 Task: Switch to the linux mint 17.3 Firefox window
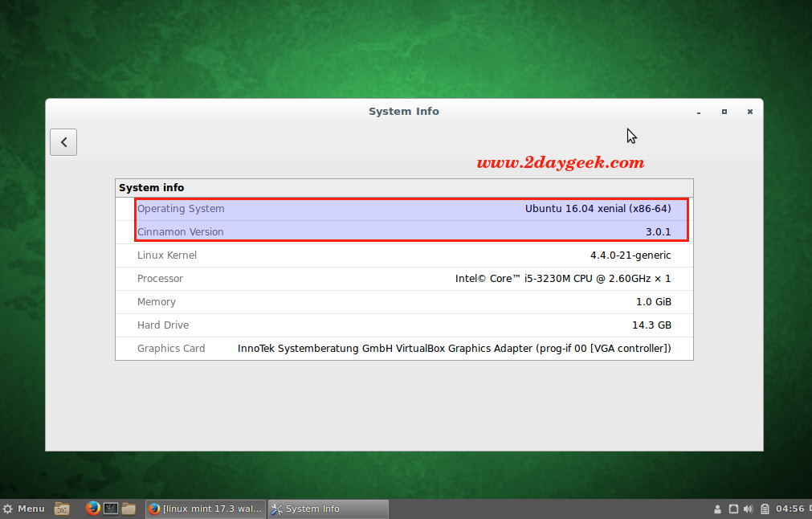pyautogui.click(x=205, y=509)
